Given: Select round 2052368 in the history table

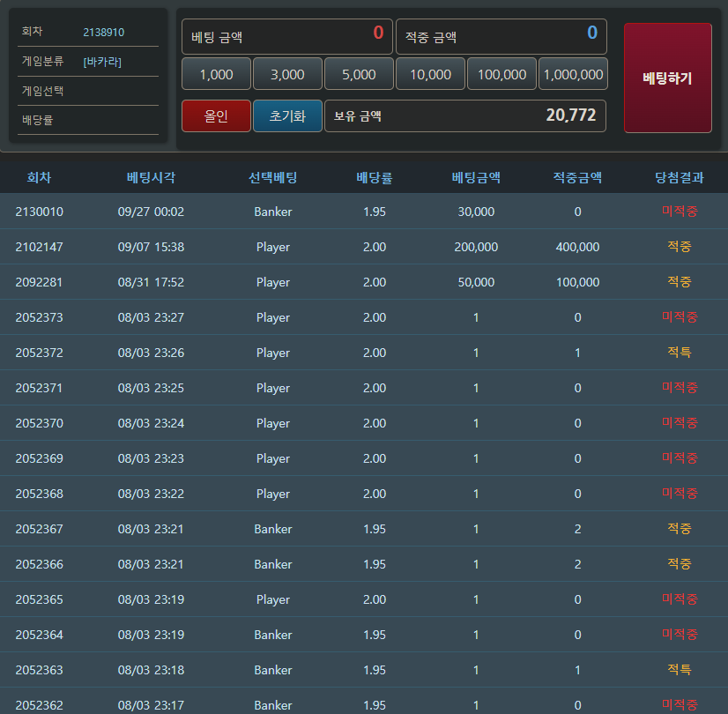Looking at the screenshot, I should point(39,494).
